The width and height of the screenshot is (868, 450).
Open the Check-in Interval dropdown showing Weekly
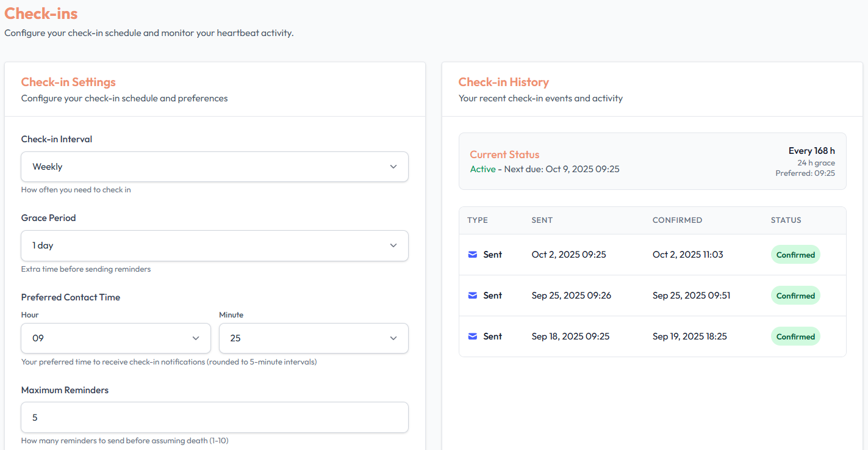[215, 167]
